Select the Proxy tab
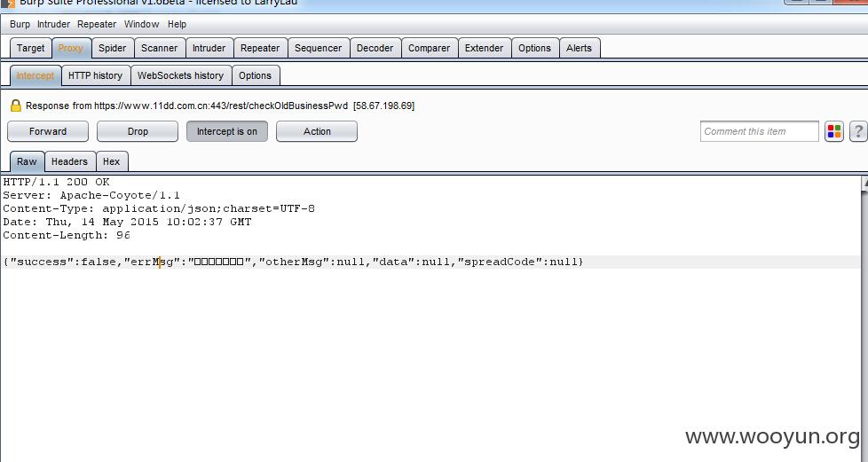868x462 pixels. (x=71, y=48)
